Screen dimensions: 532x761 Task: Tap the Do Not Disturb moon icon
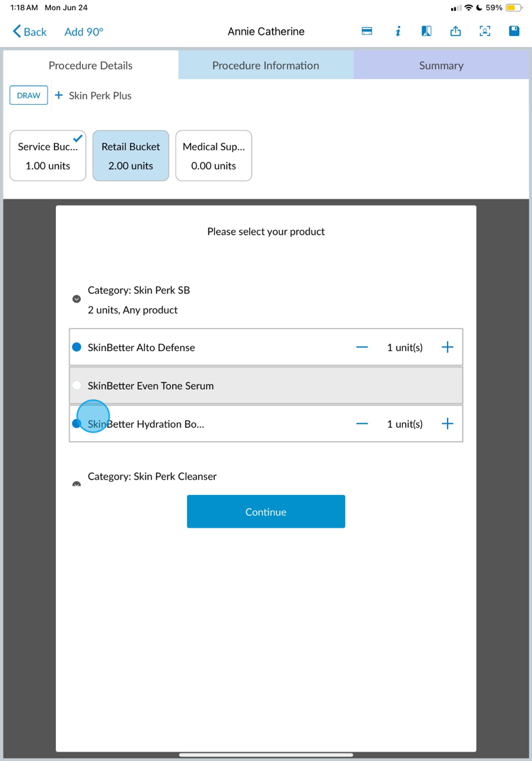480,7
